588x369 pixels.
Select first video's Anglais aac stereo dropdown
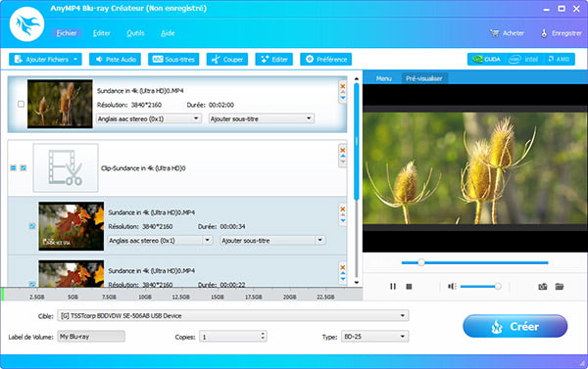coord(149,118)
